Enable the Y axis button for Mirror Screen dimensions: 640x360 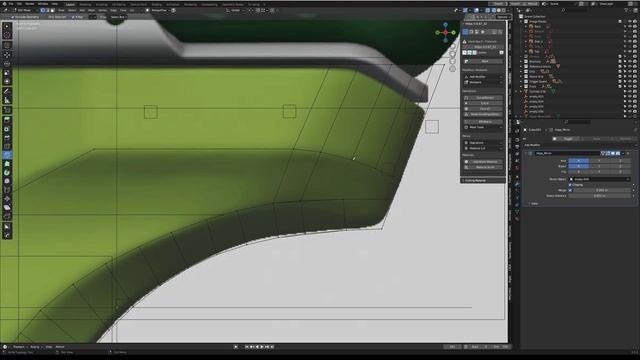pyautogui.click(x=599, y=161)
